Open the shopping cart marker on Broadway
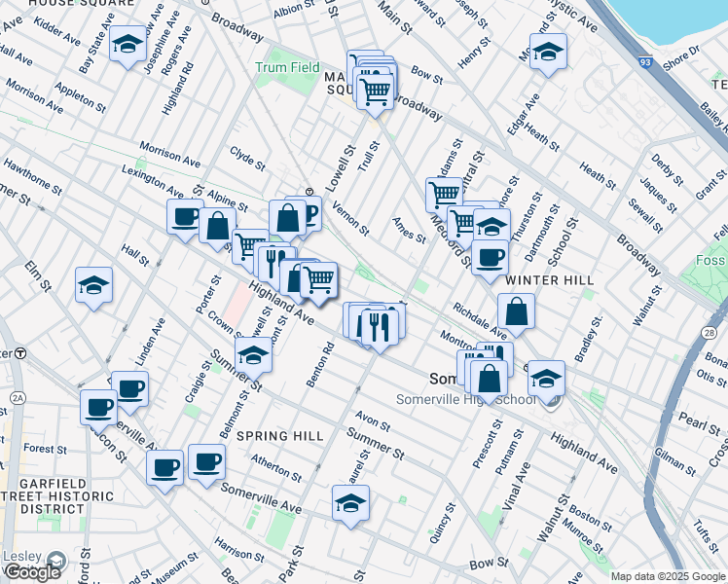Screen dimensions: 728x584 point(375,91)
